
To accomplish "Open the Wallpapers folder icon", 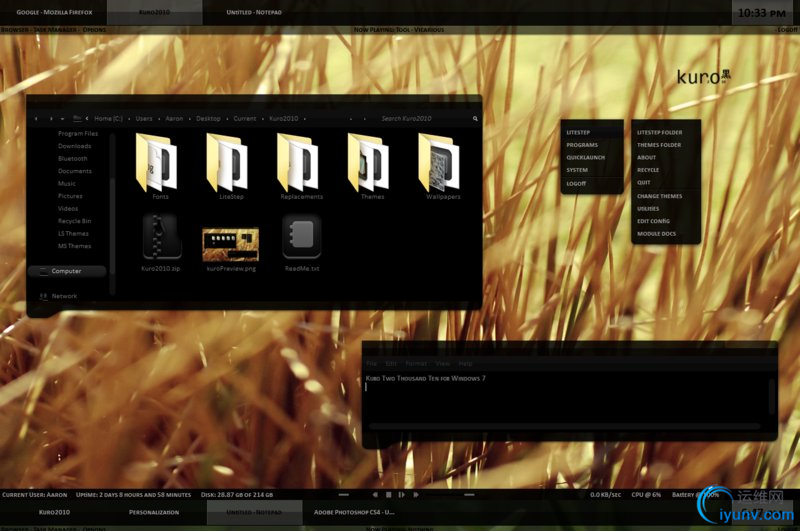I will point(440,162).
